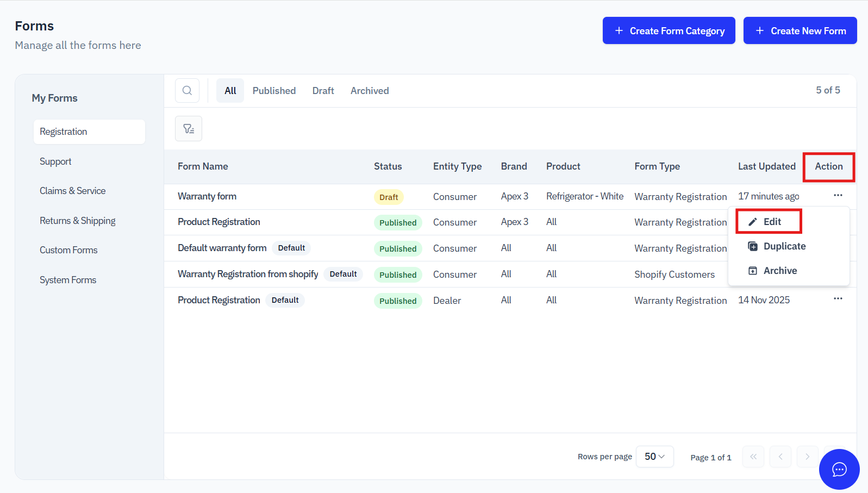Go to previous page chevron
The height and width of the screenshot is (493, 868).
780,457
